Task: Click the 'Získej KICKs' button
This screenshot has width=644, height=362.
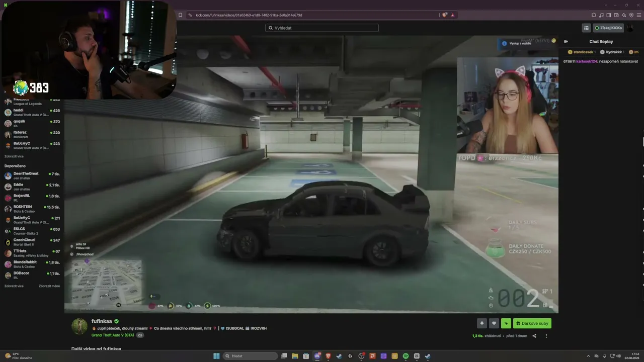Action: pos(608,28)
